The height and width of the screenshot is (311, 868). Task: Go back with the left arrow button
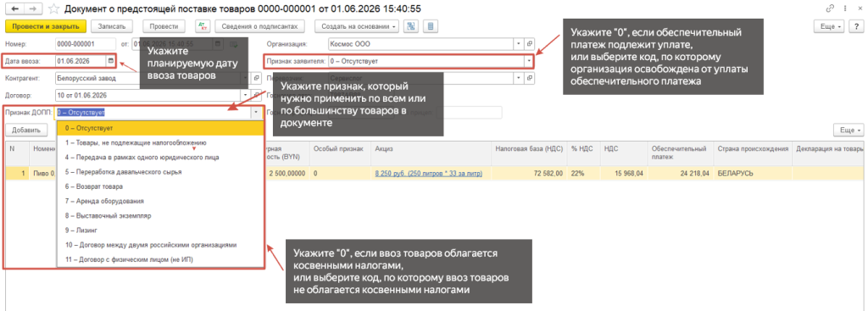point(14,8)
